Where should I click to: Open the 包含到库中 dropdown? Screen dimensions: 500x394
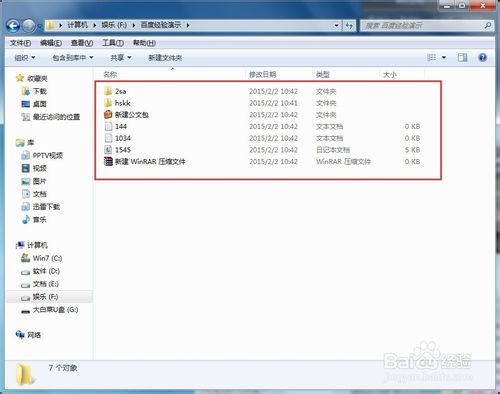click(x=73, y=58)
